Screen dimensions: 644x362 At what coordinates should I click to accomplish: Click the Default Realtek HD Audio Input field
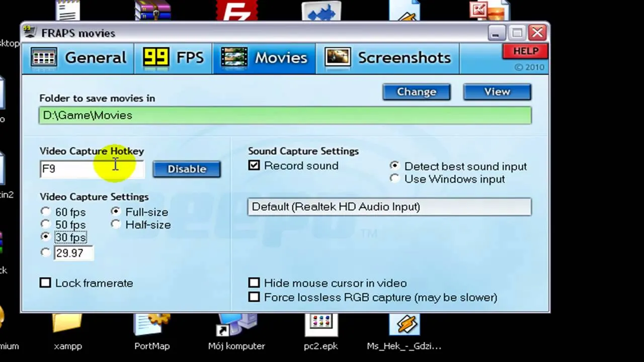coord(389,207)
